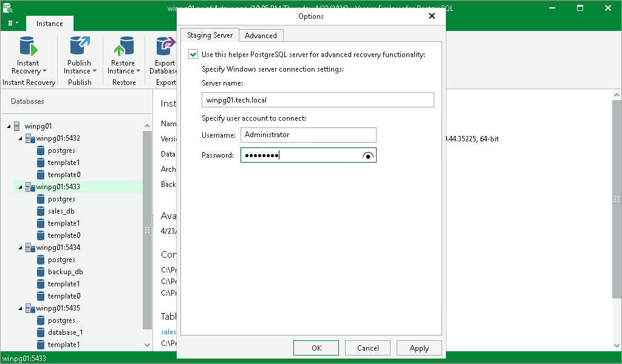Viewport: 622px width, 364px height.
Task: Click the Publish Instance toolbar icon
Action: [x=80, y=45]
